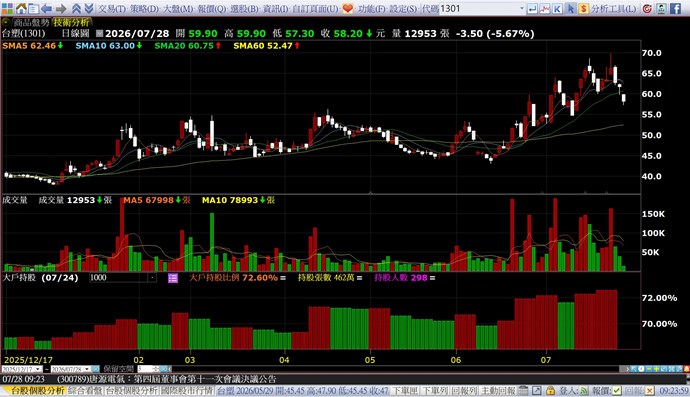Toggle the green 報價 checkmark indicator
The image size is (690, 397).
(617, 390)
